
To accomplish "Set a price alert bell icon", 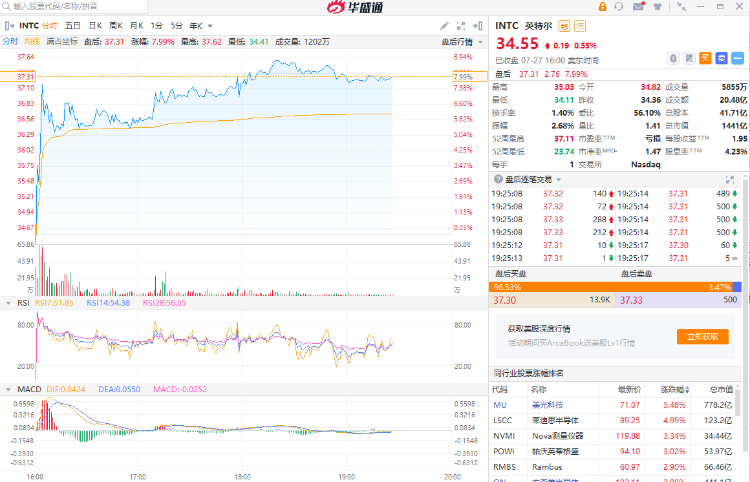I will point(673,58).
